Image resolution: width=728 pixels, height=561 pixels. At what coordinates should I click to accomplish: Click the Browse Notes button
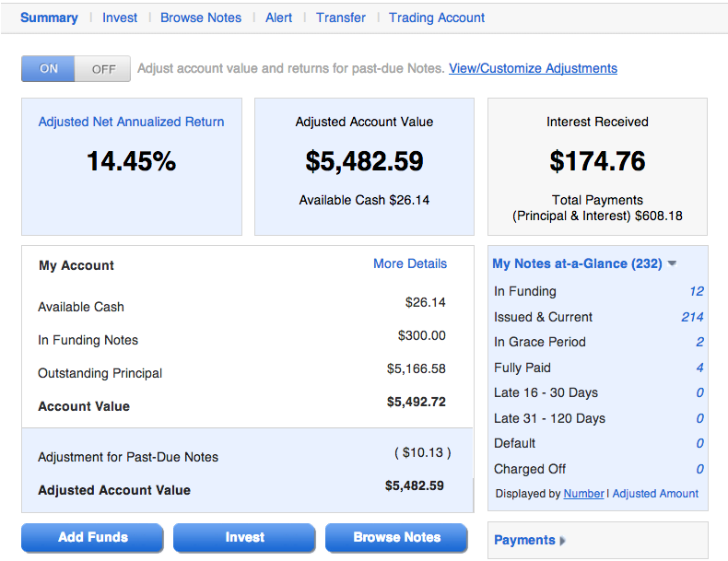tap(396, 537)
